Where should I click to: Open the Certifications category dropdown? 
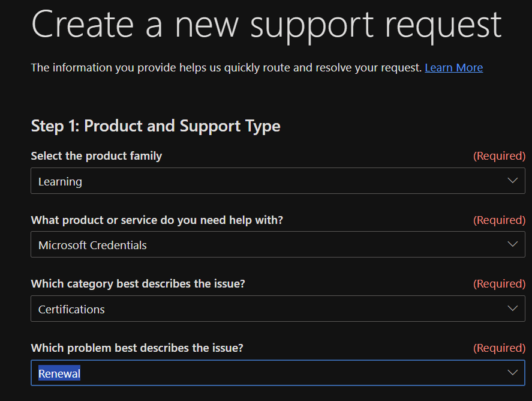pos(278,309)
